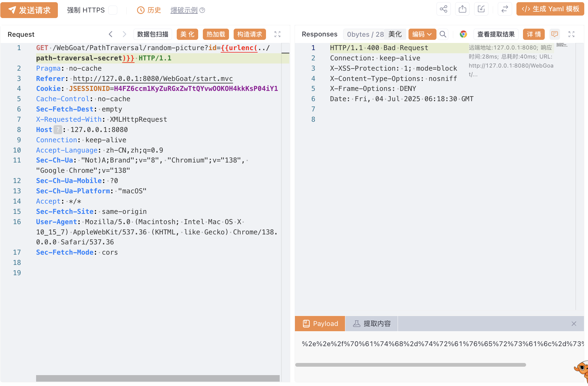The width and height of the screenshot is (588, 386).
Task: Click the remote address info text
Action: 511,61
